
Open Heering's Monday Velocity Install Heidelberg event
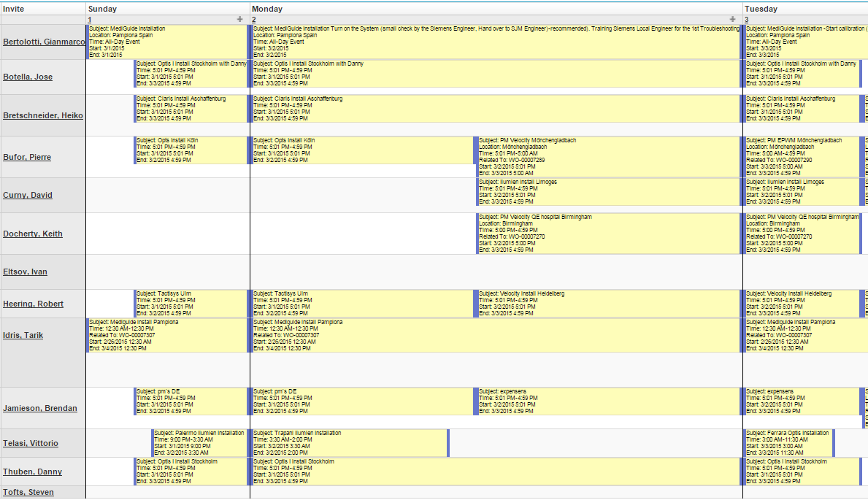pyautogui.click(x=608, y=304)
